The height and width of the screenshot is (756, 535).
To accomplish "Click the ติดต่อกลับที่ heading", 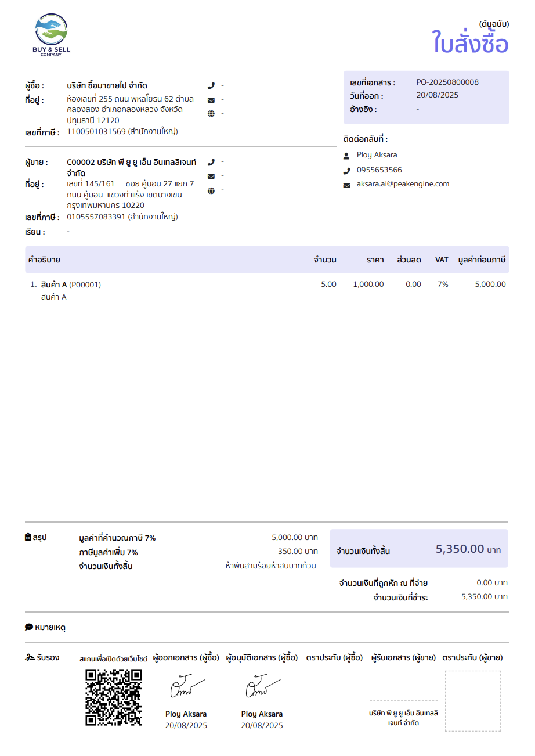I will tap(366, 139).
